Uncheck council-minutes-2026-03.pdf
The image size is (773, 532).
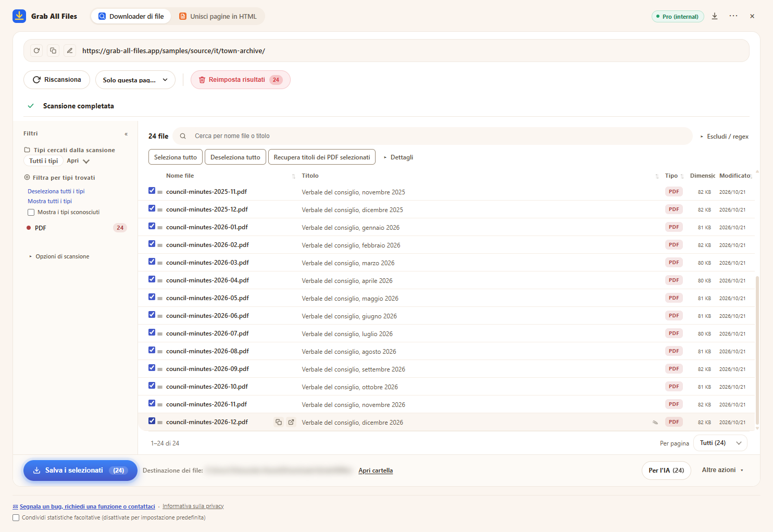tap(152, 262)
